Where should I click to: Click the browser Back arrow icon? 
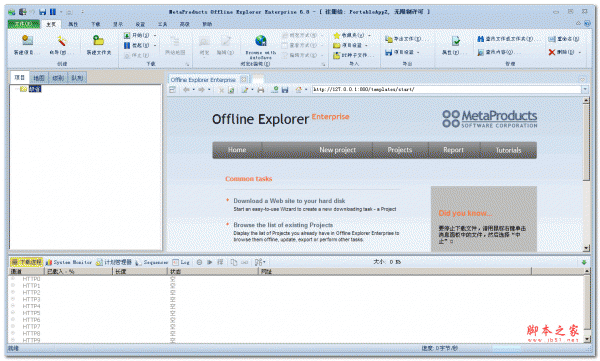click(x=186, y=90)
